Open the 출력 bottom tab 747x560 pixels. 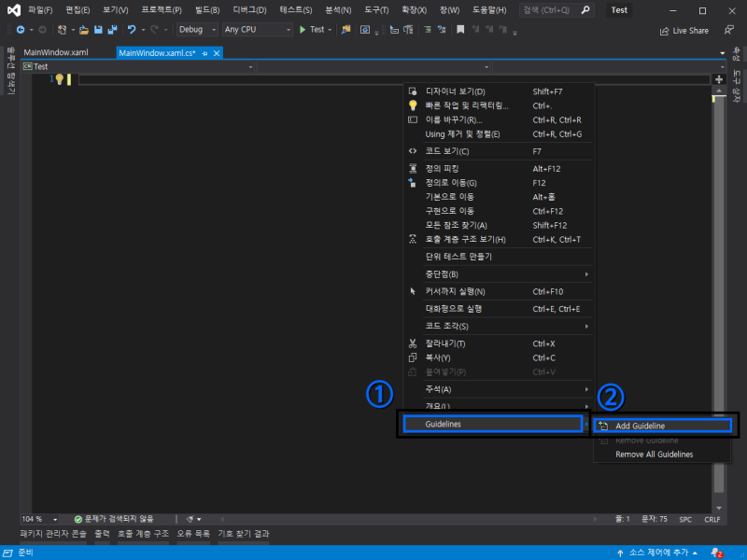click(102, 534)
